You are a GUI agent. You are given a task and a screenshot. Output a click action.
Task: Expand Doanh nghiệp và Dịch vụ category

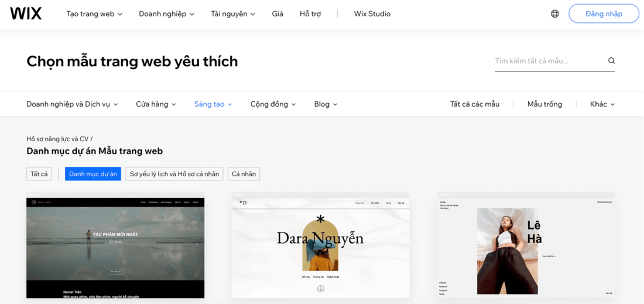[72, 104]
